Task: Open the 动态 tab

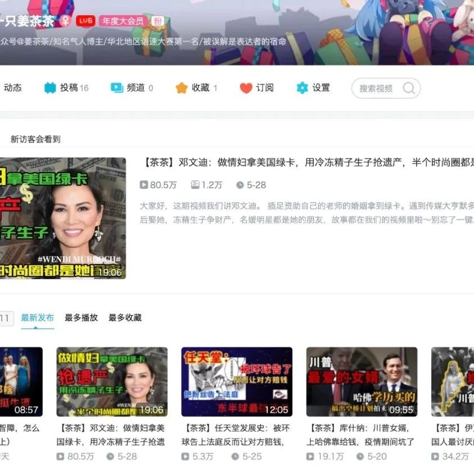Action: tap(13, 88)
